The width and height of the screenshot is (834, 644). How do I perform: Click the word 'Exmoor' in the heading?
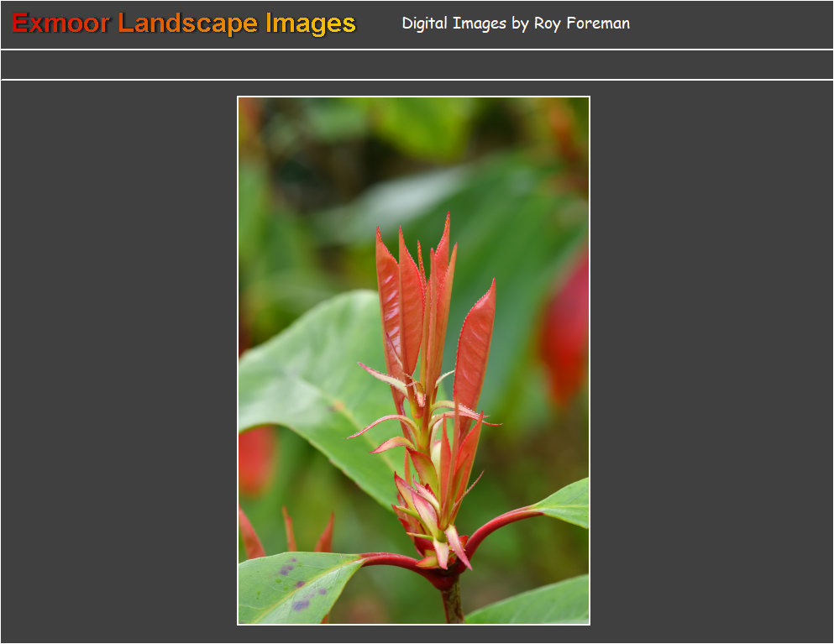60,24
